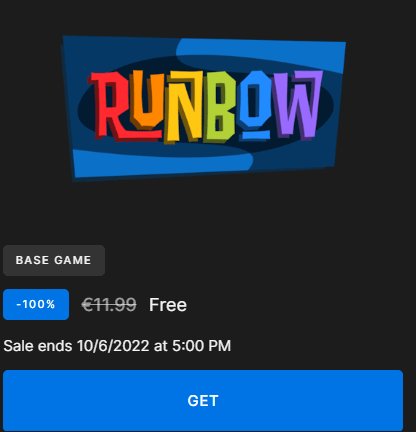Viewport: 416px width, 432px height.
Task: Select the Free price label
Action: (x=168, y=305)
